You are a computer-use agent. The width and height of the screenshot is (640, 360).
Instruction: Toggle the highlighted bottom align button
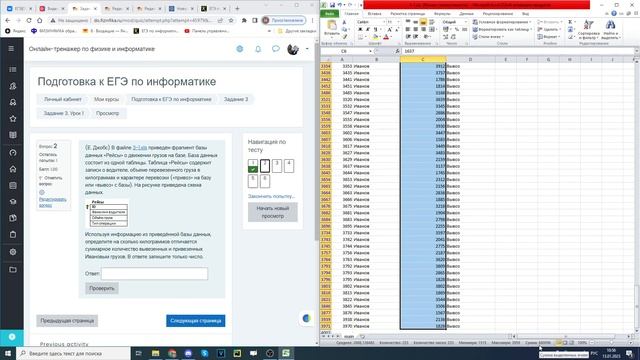tap(423, 22)
